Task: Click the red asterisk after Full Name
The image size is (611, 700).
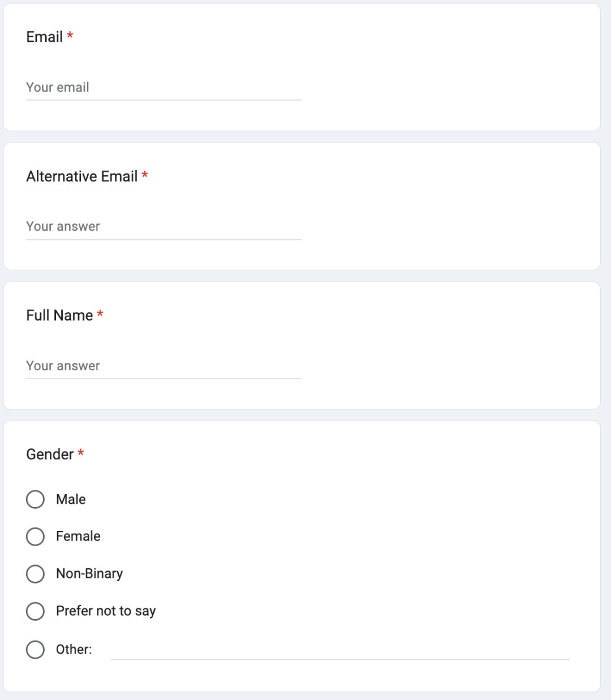Action: (x=100, y=314)
